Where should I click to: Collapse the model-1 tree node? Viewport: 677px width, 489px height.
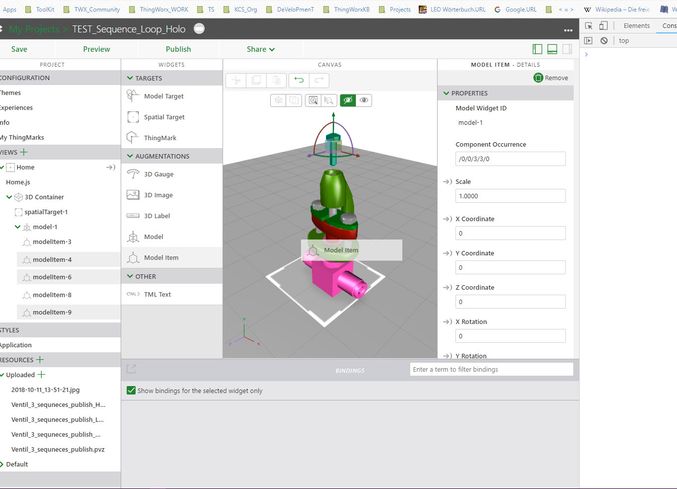(17, 227)
